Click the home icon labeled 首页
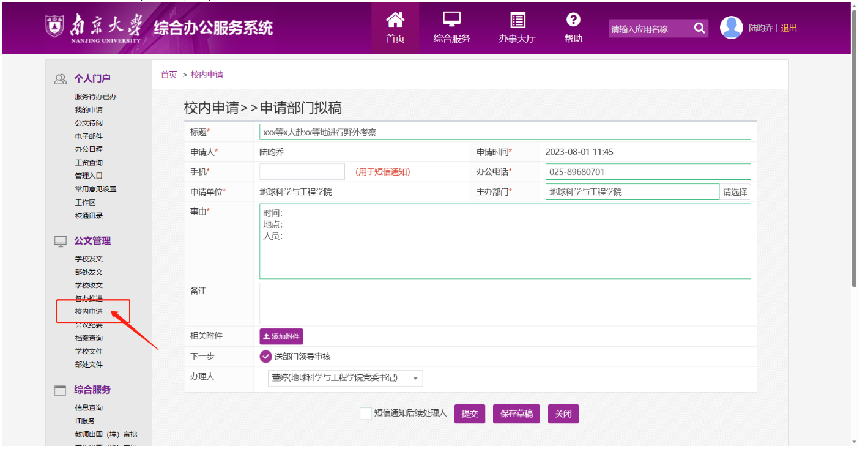The height and width of the screenshot is (452, 868). coord(395,20)
